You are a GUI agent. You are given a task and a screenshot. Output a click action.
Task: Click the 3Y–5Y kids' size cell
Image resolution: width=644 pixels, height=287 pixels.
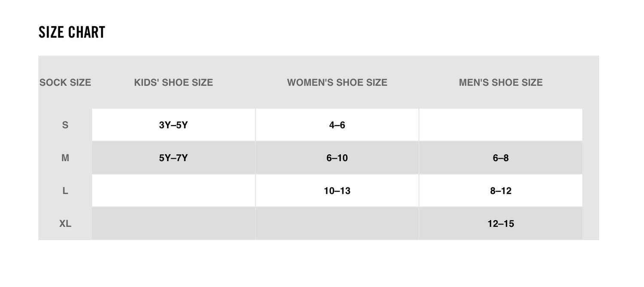pos(173,125)
